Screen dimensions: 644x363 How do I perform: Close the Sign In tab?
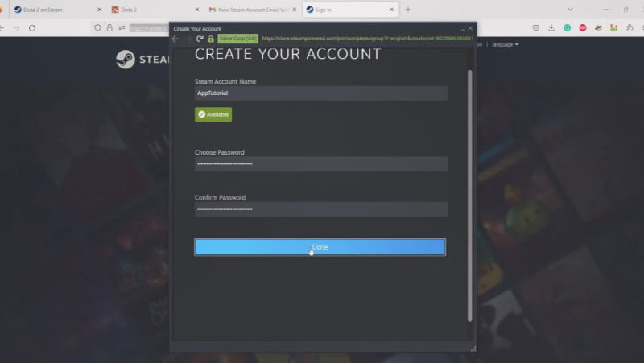coord(392,10)
